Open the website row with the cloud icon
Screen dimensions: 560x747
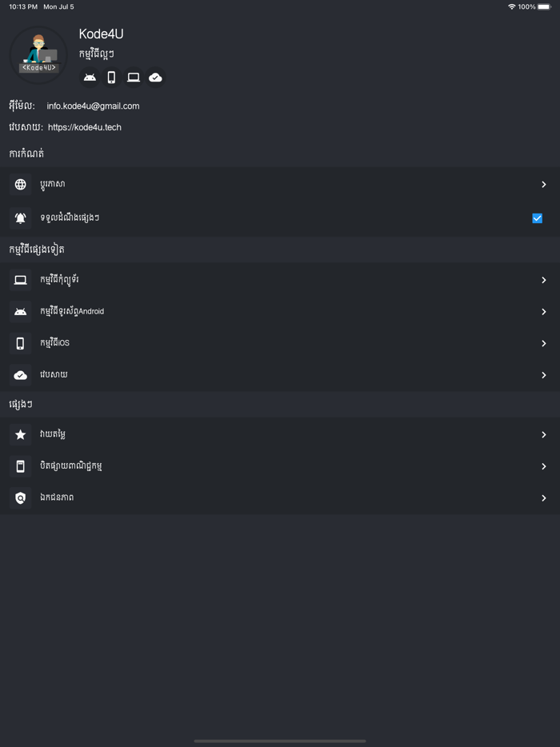tap(54, 375)
